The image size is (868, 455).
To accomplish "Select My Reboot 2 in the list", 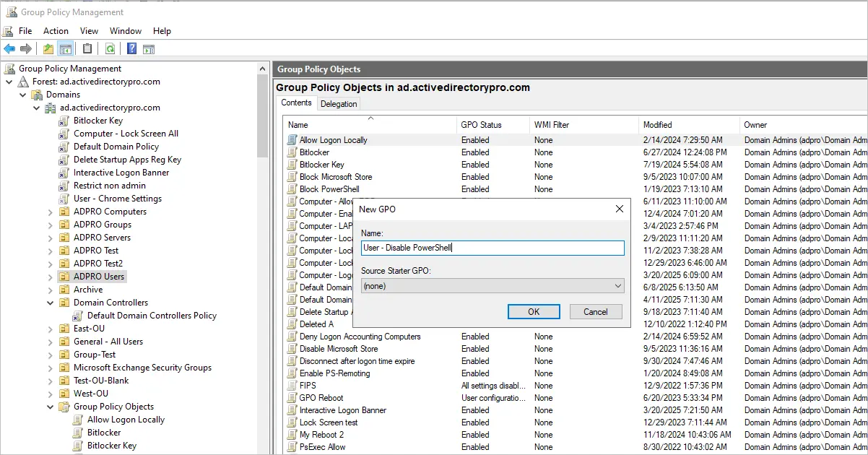I will point(321,435).
